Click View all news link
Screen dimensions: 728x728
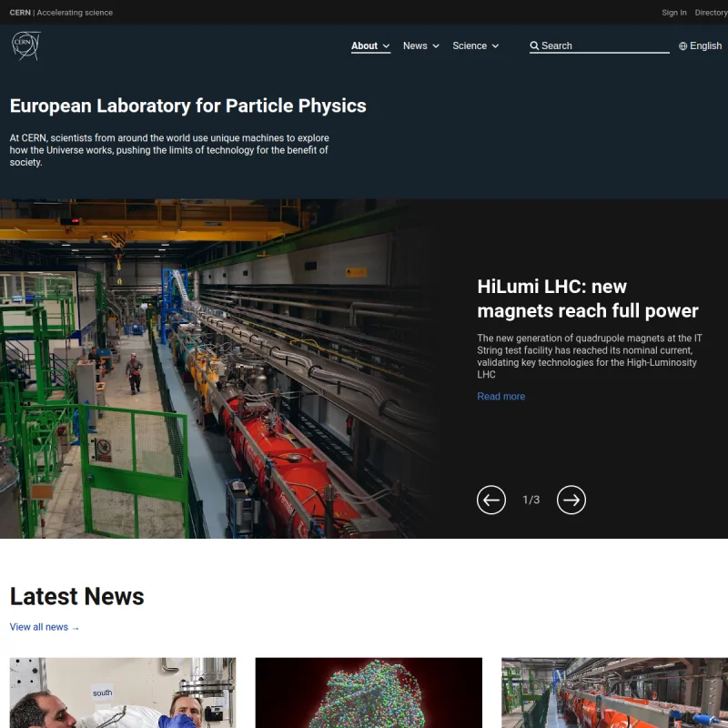point(44,627)
